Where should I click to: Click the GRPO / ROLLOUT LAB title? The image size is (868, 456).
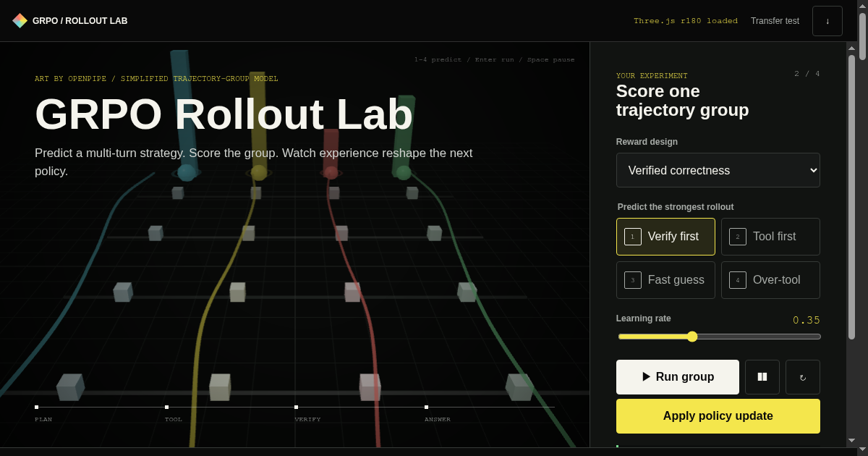pos(80,21)
